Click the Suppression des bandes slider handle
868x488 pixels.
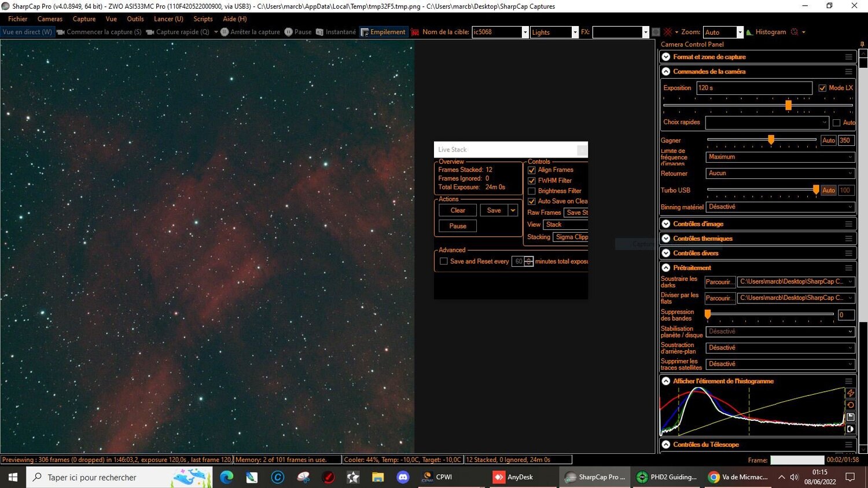pyautogui.click(x=707, y=314)
